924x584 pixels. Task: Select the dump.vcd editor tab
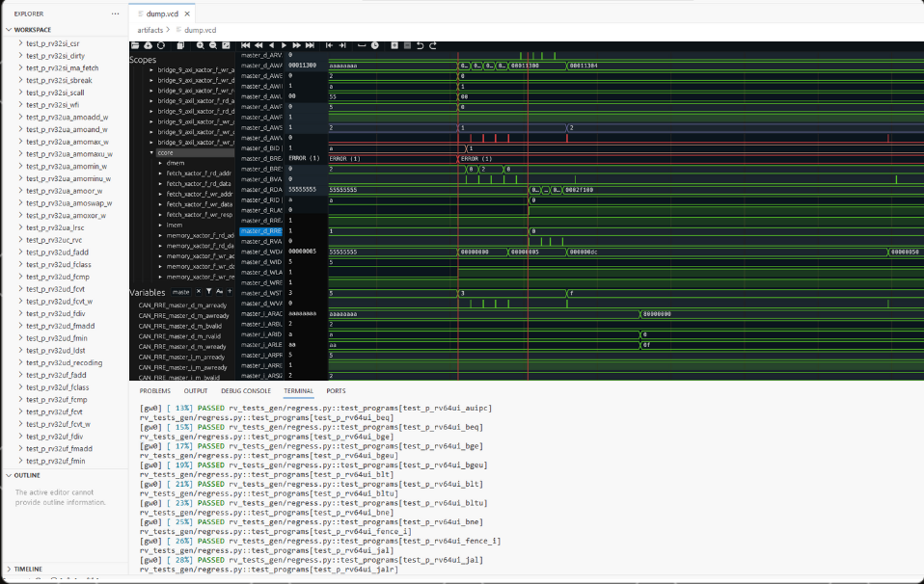(x=162, y=13)
